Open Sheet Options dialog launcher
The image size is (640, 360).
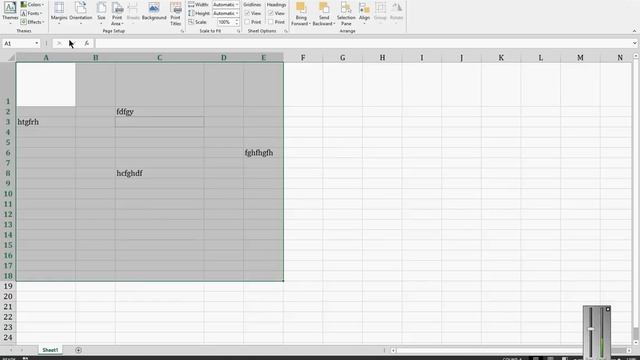286,31
